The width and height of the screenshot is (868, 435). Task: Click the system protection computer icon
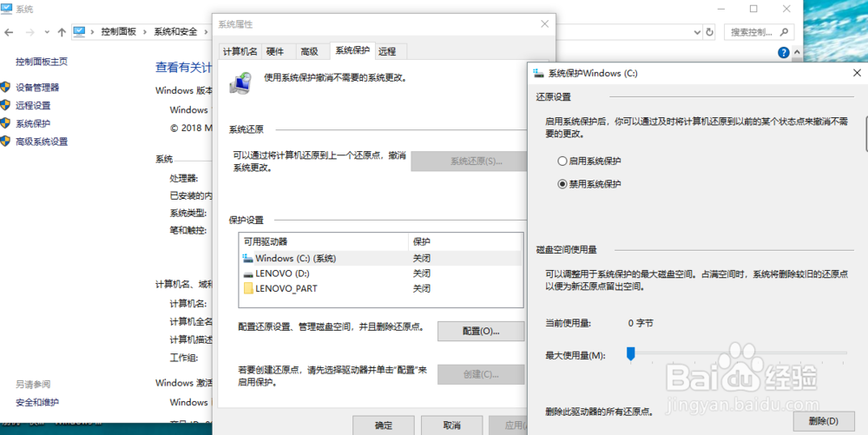point(241,83)
